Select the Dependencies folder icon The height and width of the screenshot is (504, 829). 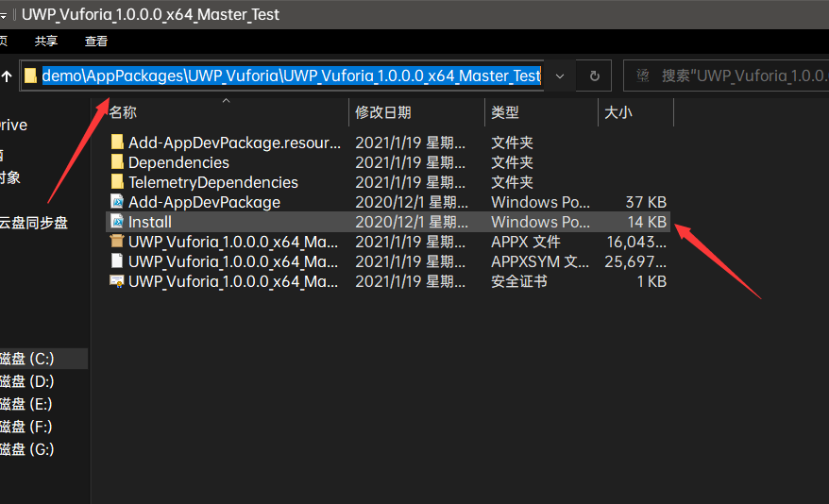coord(117,161)
